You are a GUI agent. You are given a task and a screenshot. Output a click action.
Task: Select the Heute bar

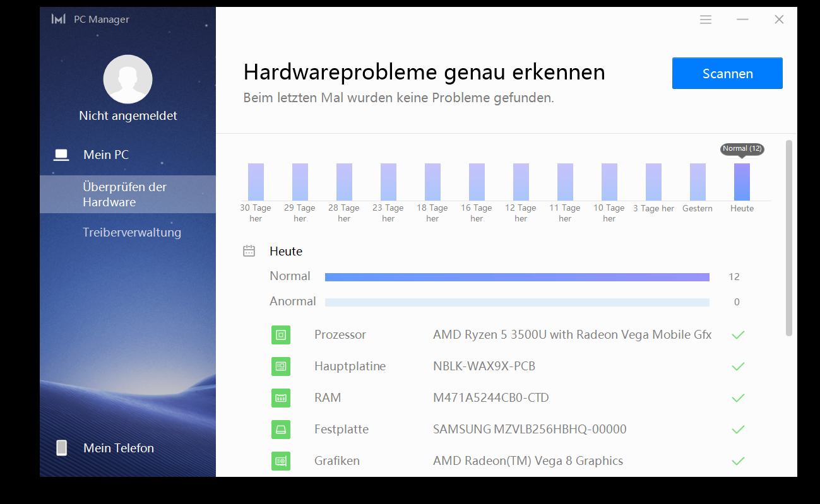click(x=742, y=182)
